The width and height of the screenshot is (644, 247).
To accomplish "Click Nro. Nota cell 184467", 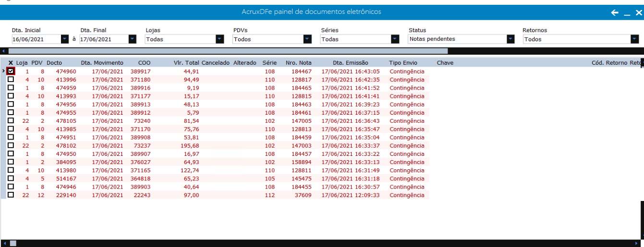I will click(x=302, y=71).
